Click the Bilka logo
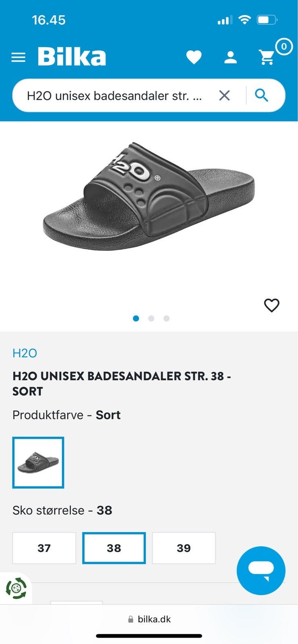The height and width of the screenshot is (644, 298). [71, 56]
